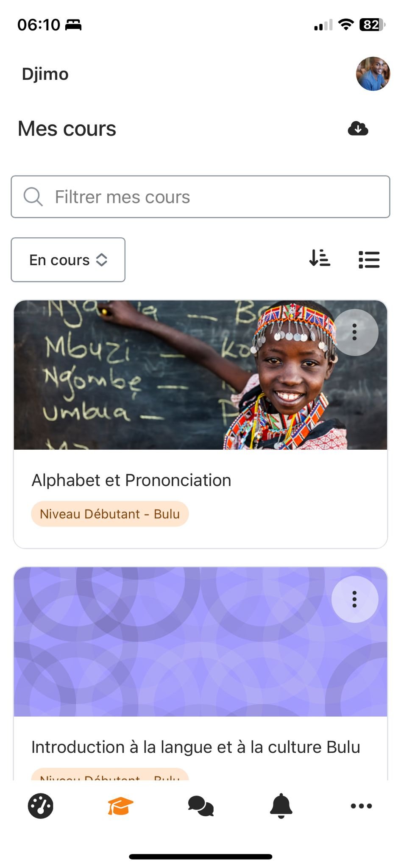401x868 pixels.
Task: Open the notifications bell tab
Action: (x=281, y=806)
